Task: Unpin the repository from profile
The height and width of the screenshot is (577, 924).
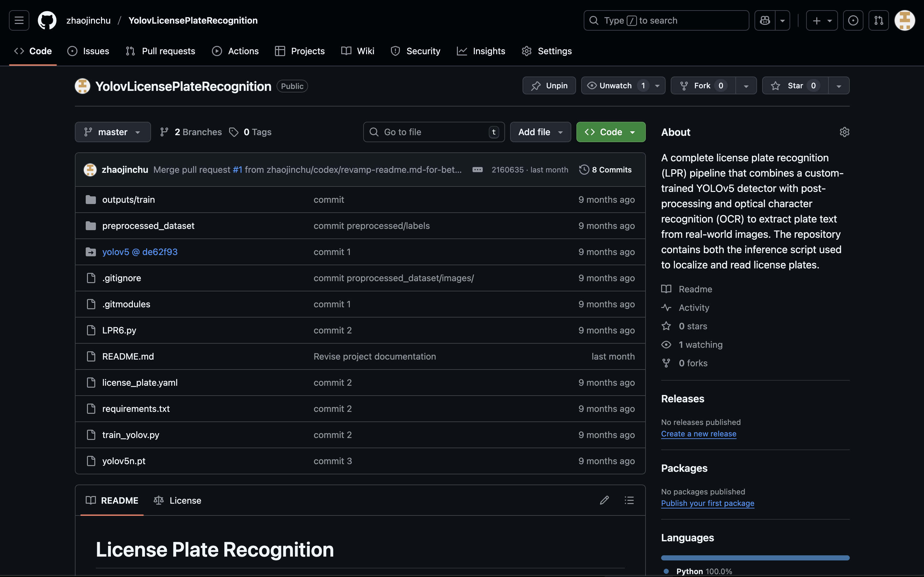Action: click(x=549, y=85)
